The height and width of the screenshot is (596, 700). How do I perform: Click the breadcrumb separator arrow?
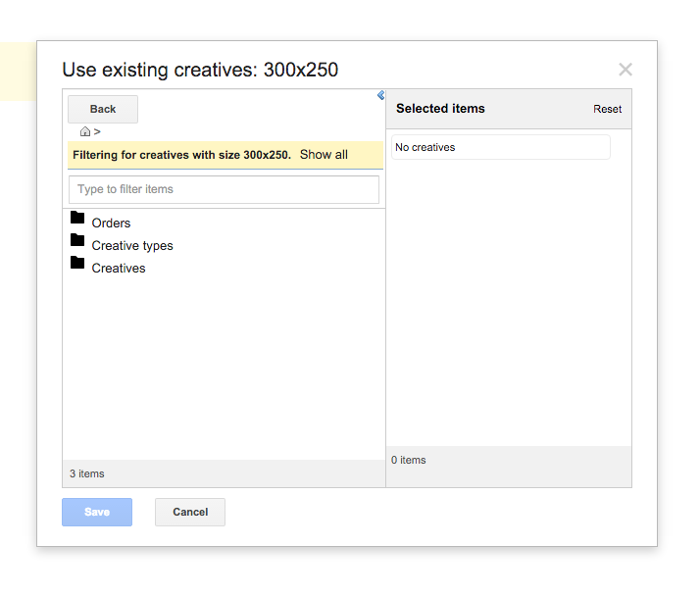pyautogui.click(x=97, y=131)
